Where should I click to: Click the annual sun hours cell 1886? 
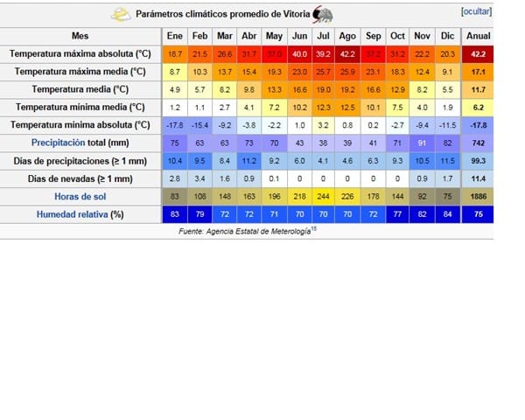coord(478,197)
